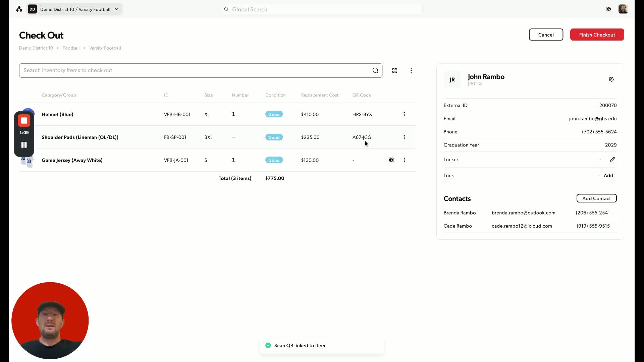Click Scan QR linked to item toast
Viewport: 644px width, 362px height.
point(321,346)
